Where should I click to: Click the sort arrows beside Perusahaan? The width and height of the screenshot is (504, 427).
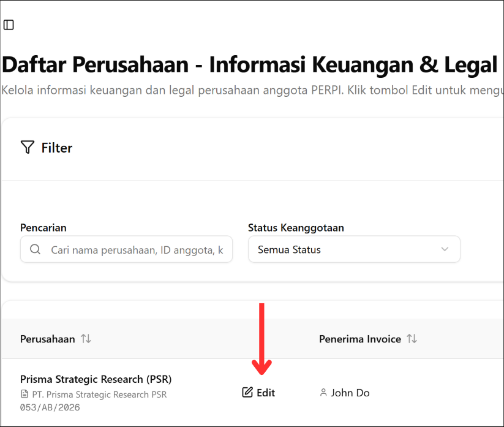(86, 339)
